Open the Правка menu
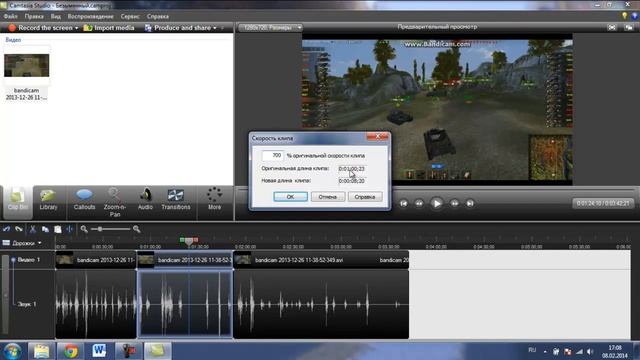 (x=34, y=16)
